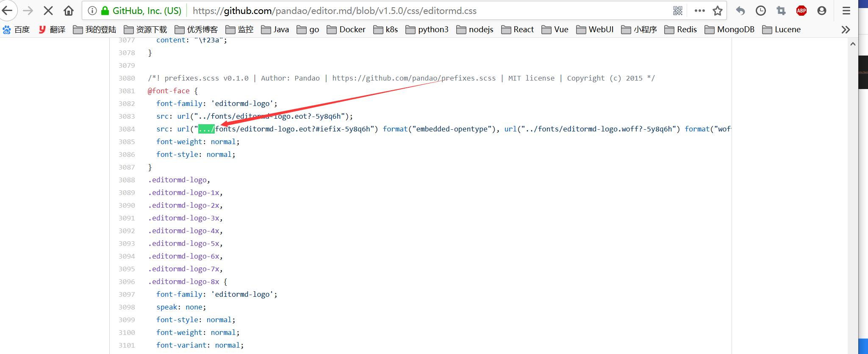Click the prefixes.scss license comment line
Screen dimensions: 868x354
[x=401, y=78]
